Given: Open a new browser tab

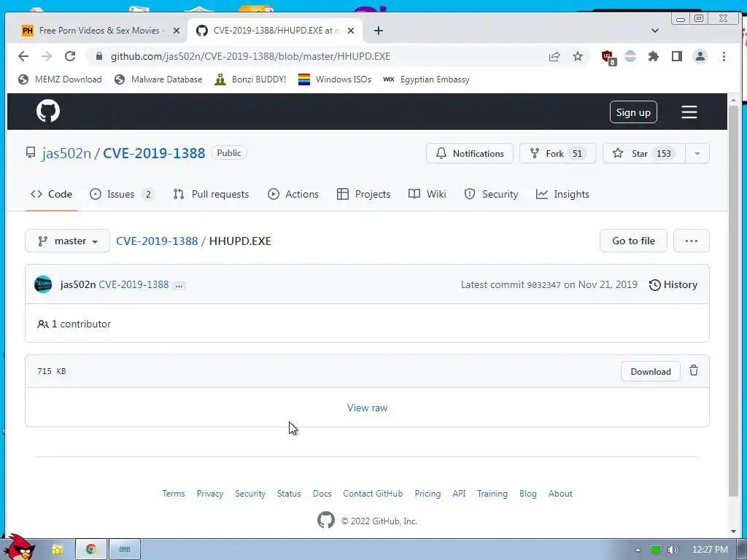Looking at the screenshot, I should (x=379, y=31).
